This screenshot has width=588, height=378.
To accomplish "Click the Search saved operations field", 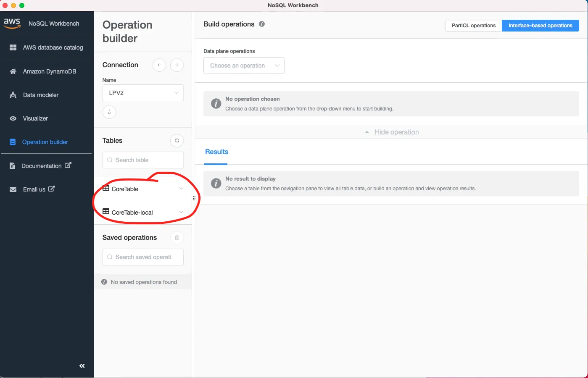I will click(x=143, y=257).
